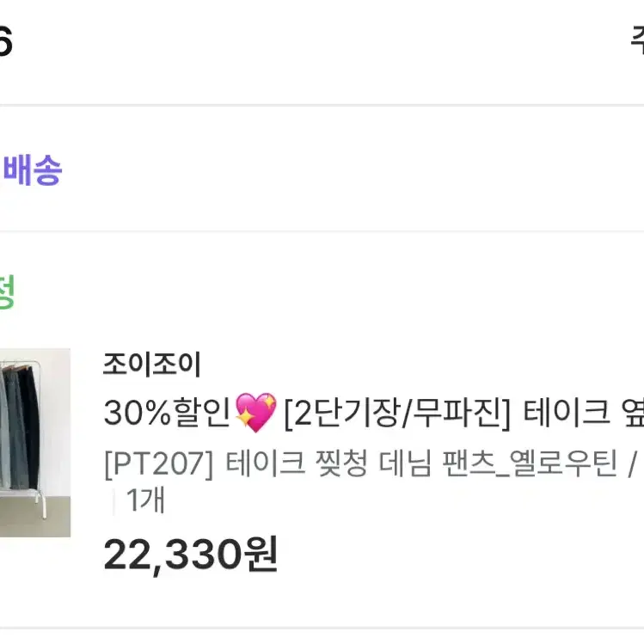Image resolution: width=644 pixels, height=644 pixels.
Task: Tap the purple 배송 delivery label
Action: coord(32,169)
